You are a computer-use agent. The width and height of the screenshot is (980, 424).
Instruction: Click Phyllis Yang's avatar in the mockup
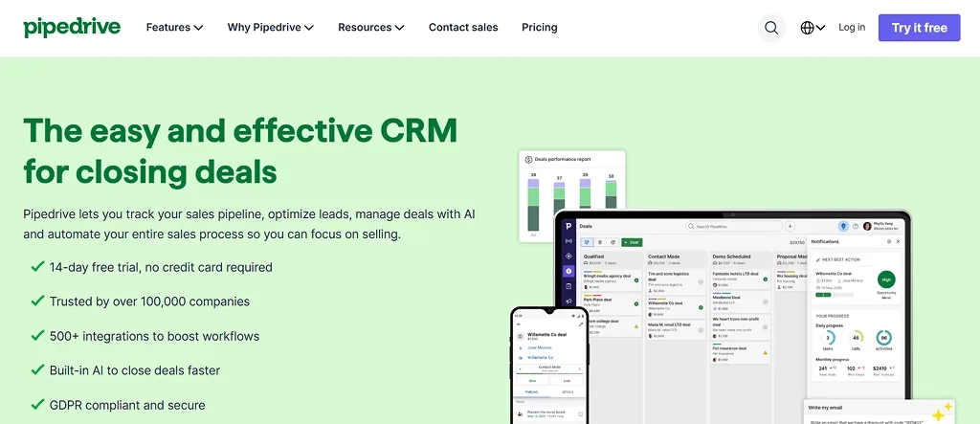pyautogui.click(x=867, y=227)
